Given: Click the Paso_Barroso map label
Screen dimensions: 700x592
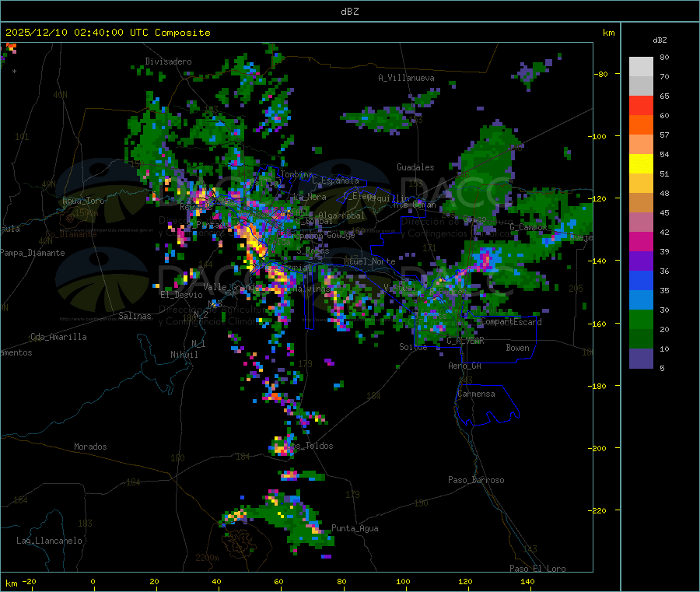Looking at the screenshot, I should click(476, 480).
